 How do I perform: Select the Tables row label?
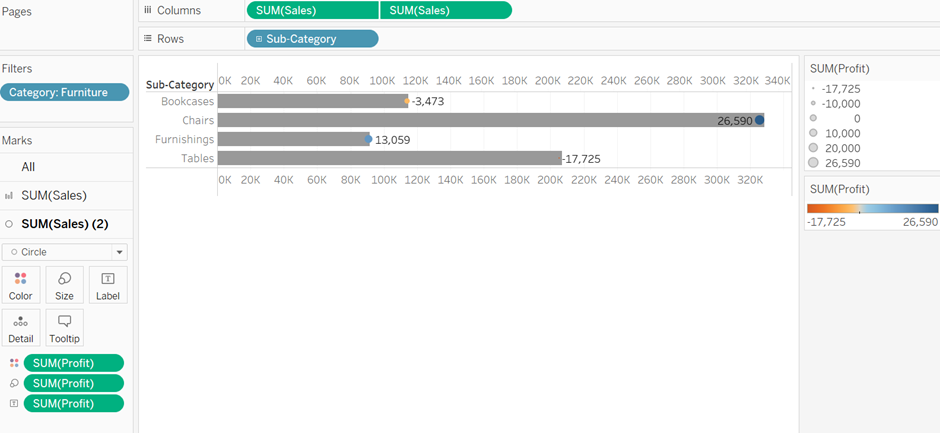click(198, 158)
